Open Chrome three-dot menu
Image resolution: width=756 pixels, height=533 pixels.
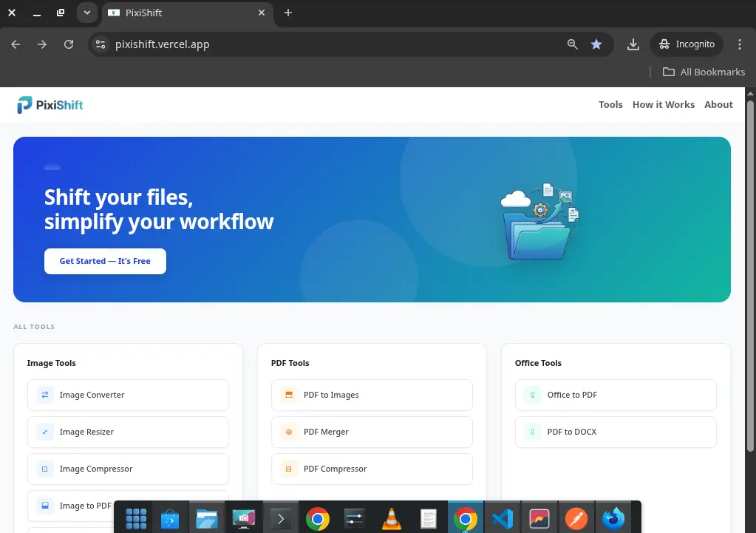point(740,44)
